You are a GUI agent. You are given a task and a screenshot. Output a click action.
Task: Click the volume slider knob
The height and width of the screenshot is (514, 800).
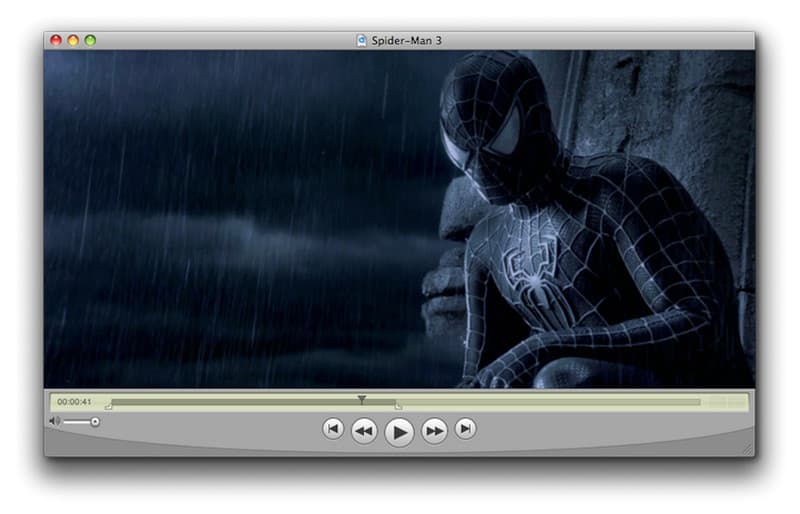(95, 422)
